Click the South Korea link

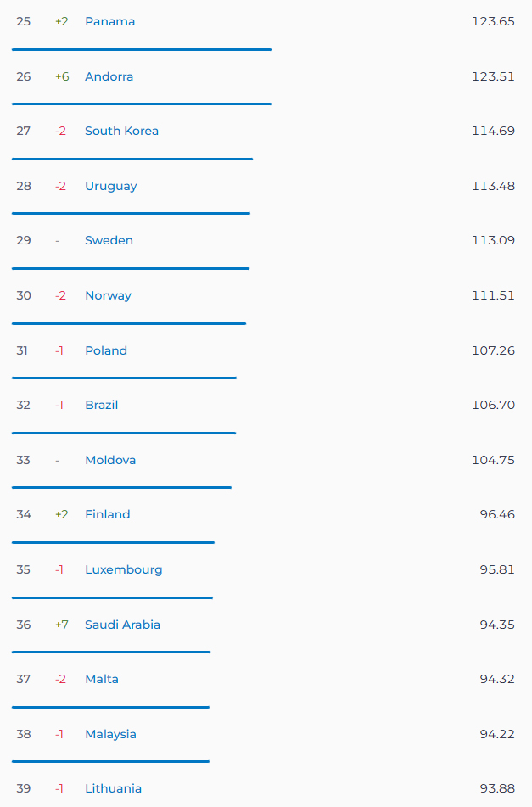coord(121,132)
